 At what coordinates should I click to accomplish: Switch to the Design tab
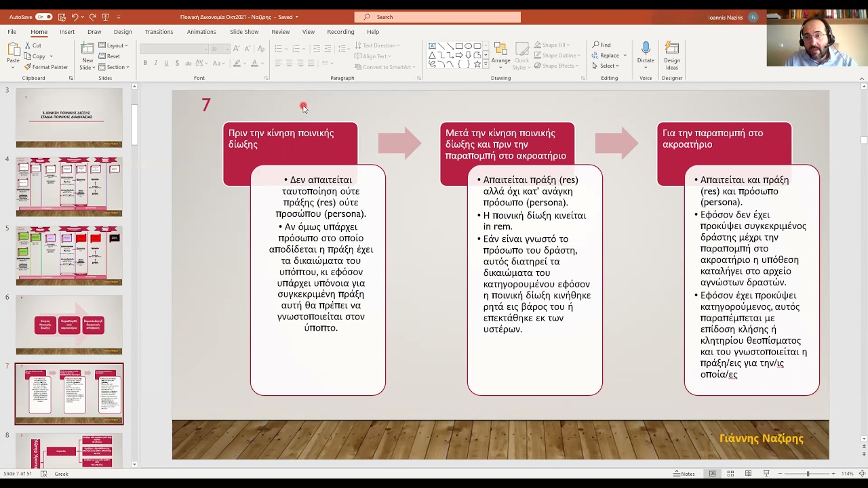[x=123, y=32]
